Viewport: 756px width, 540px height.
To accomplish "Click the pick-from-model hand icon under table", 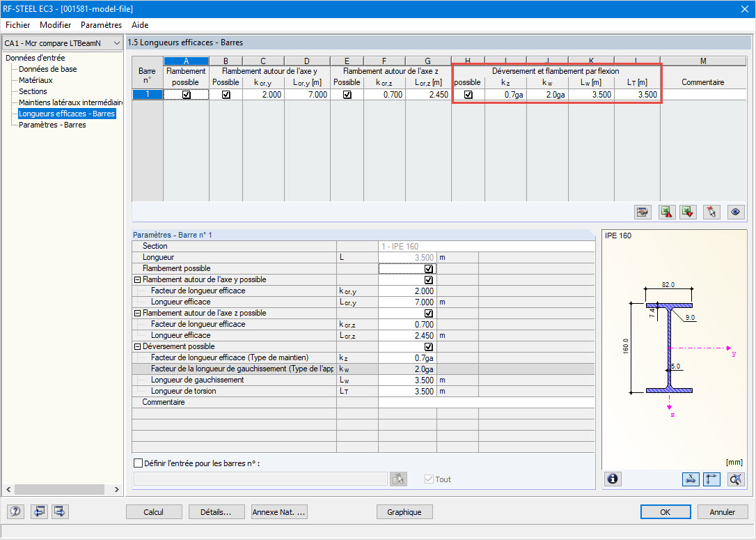I will click(x=643, y=212).
